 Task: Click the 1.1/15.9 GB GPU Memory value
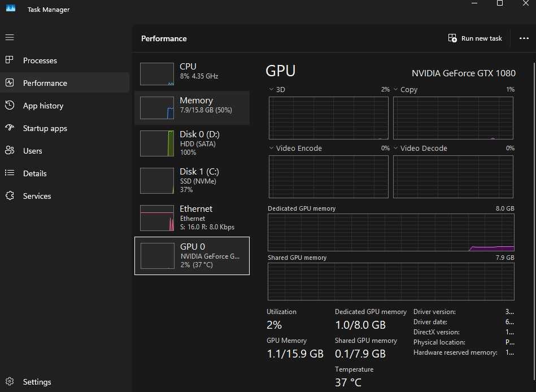pos(295,354)
